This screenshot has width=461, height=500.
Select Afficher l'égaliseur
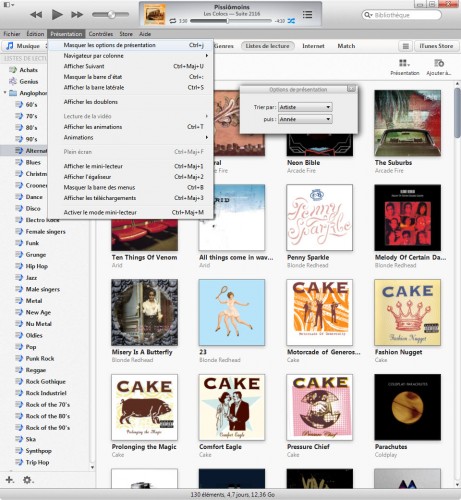(x=130, y=177)
